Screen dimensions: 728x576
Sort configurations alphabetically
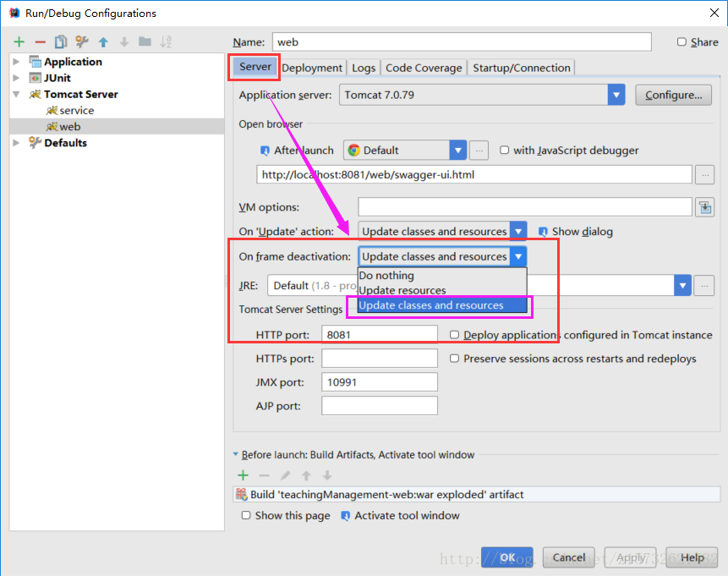[166, 41]
